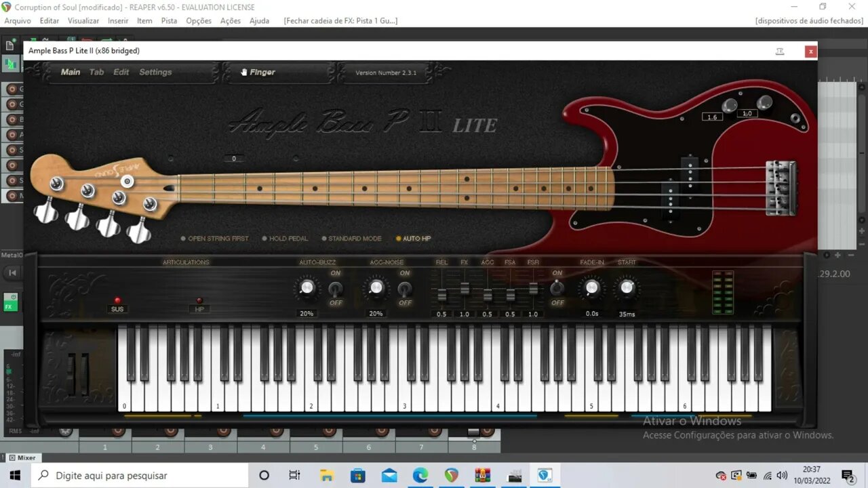Viewport: 868px width, 488px height.
Task: Toggle Standard Mode option
Action: point(351,239)
